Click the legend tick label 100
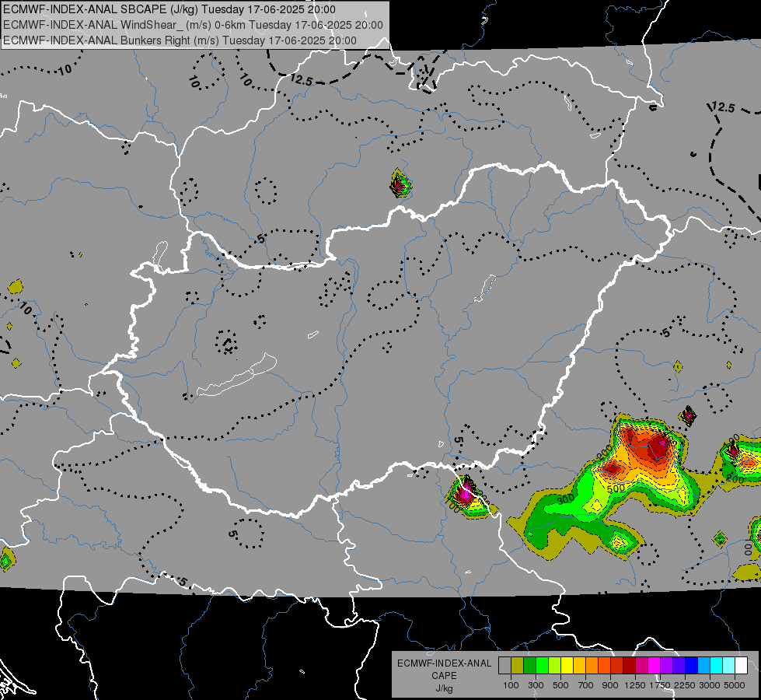This screenshot has height=700, width=761. coord(511,685)
